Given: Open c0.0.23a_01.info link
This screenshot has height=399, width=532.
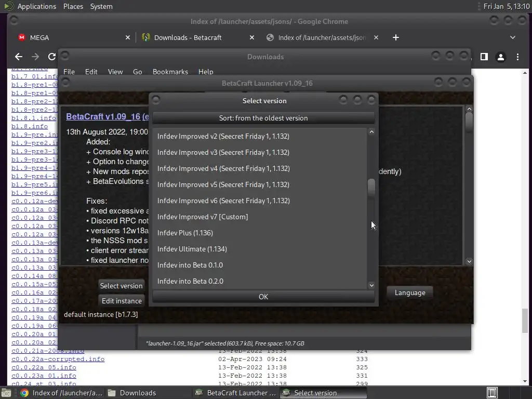Looking at the screenshot, I should point(44,376).
